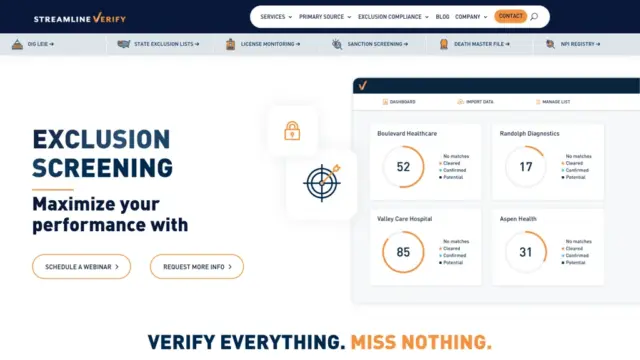Click Cleared legend in Valley Care Hospital card
The height and width of the screenshot is (360, 640).
pyautogui.click(x=450, y=249)
